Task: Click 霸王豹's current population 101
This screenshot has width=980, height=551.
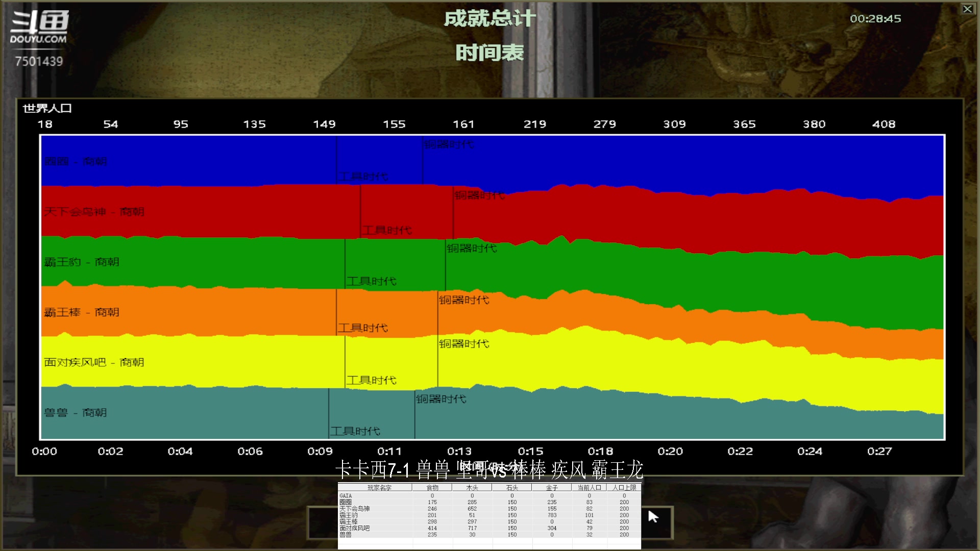Action: 589,515
